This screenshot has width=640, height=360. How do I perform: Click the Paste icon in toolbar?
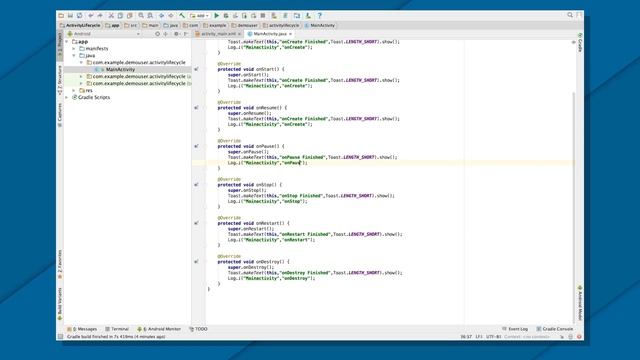(x=130, y=16)
